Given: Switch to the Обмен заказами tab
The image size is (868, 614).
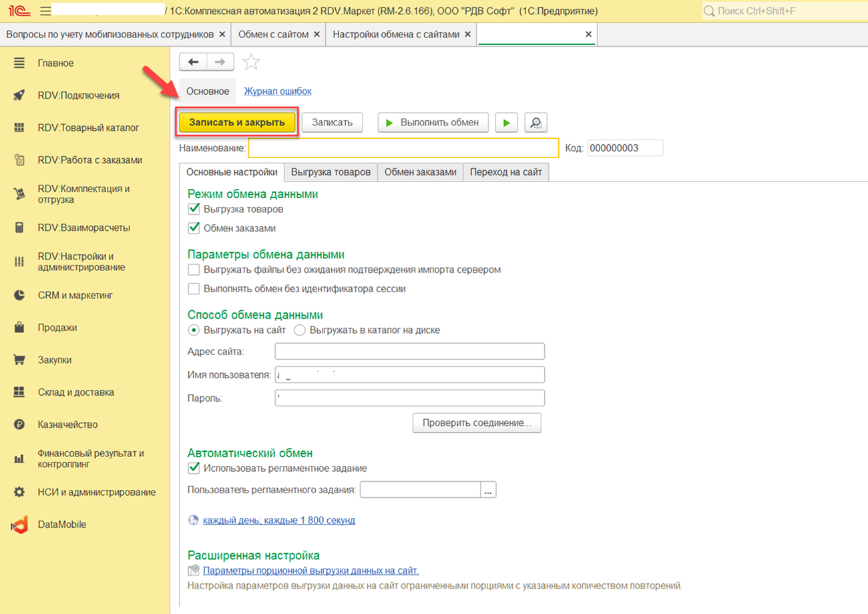Looking at the screenshot, I should (x=420, y=172).
